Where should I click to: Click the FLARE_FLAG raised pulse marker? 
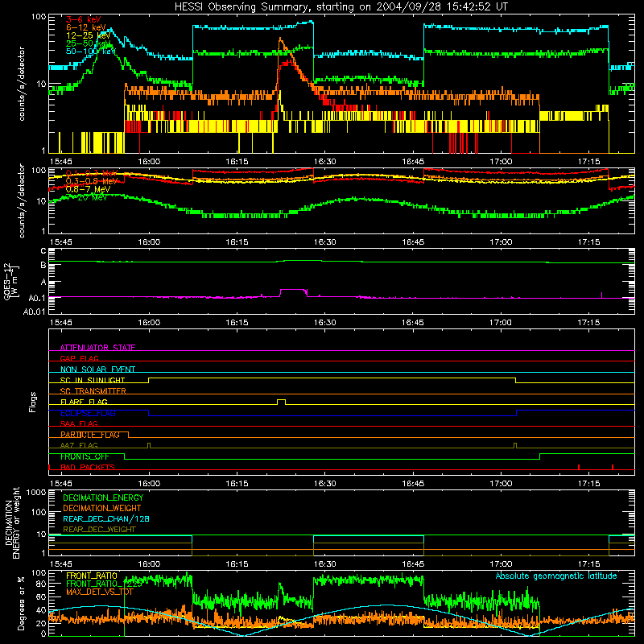281,402
